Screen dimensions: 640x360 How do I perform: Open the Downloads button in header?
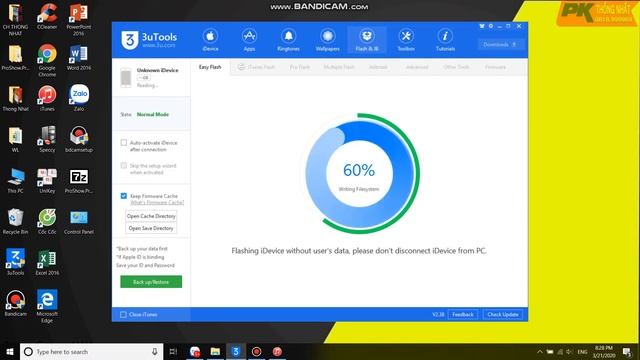pos(500,44)
